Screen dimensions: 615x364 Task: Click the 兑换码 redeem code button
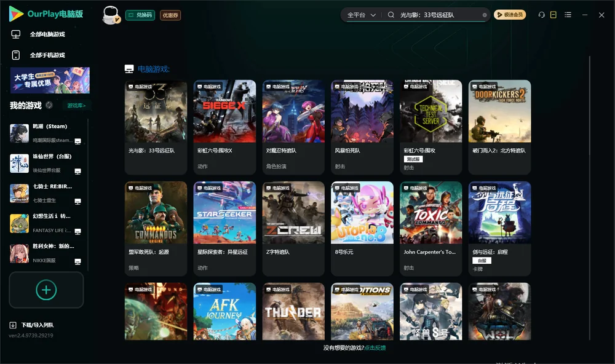tap(140, 15)
